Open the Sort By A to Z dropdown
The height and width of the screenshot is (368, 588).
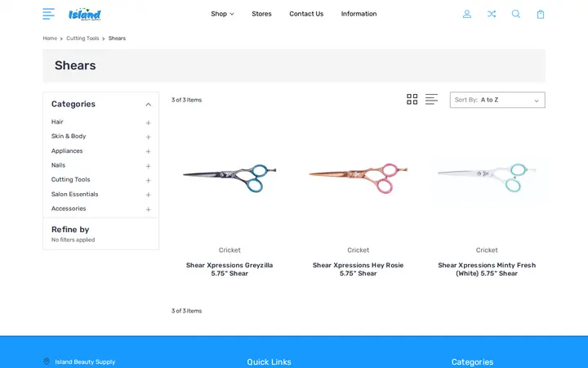click(x=497, y=100)
